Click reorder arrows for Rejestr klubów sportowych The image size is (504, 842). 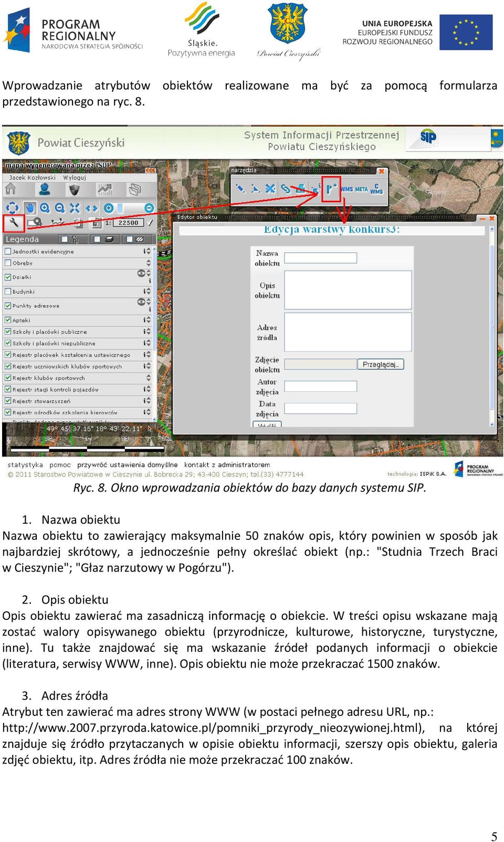click(x=149, y=378)
